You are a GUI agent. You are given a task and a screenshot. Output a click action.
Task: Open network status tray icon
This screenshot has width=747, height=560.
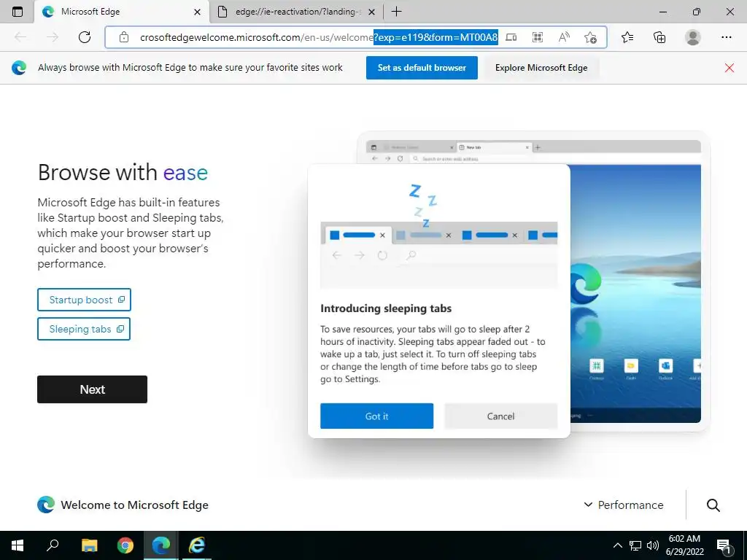(635, 545)
